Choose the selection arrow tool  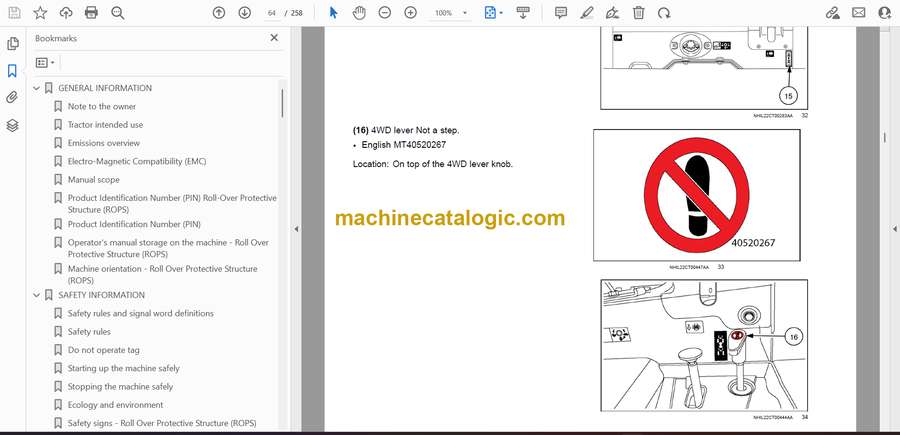(x=333, y=13)
